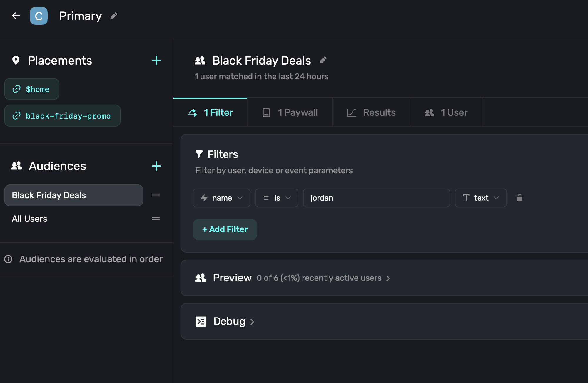This screenshot has height=383, width=588.
Task: Switch to the 1 Paywall tab
Action: 290,112
